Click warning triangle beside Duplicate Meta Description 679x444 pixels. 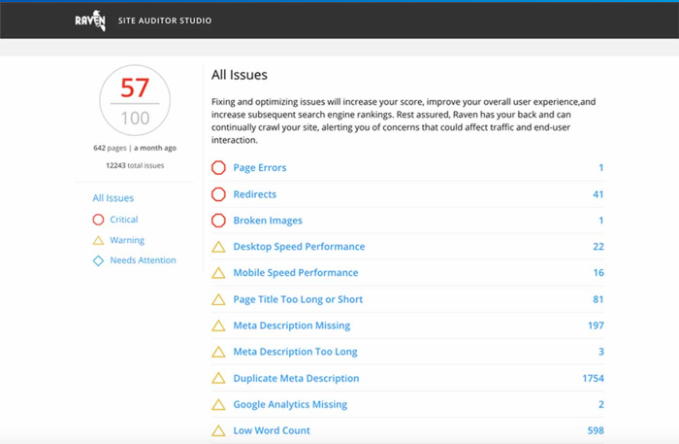point(218,378)
